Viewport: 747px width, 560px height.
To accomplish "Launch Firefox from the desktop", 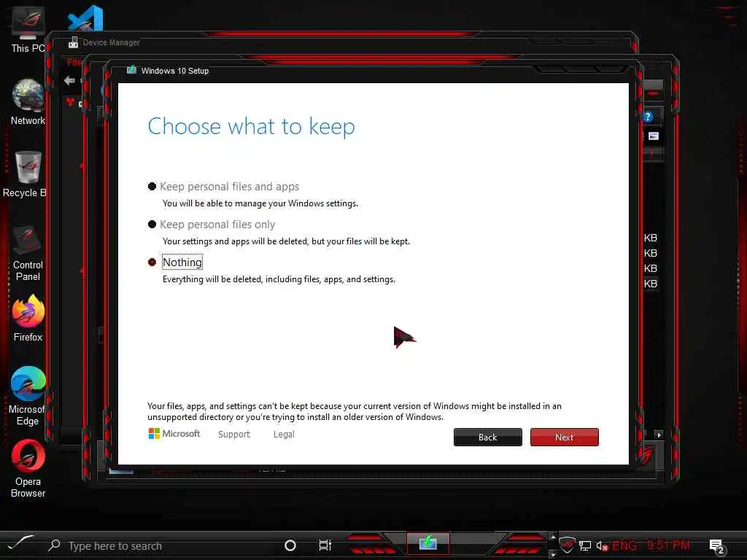I will point(28,318).
